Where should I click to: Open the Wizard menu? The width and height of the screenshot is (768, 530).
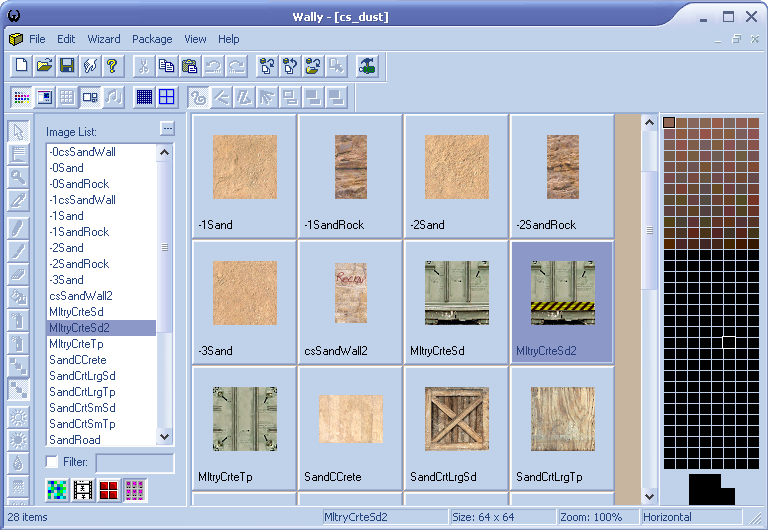(103, 39)
